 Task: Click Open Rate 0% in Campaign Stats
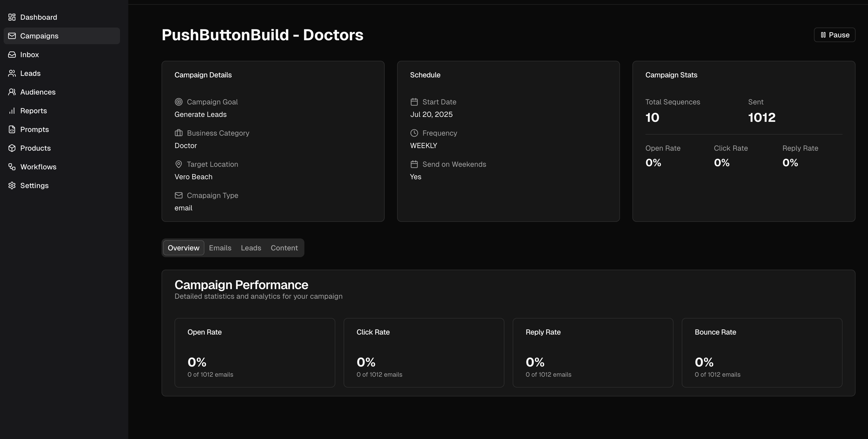point(653,162)
